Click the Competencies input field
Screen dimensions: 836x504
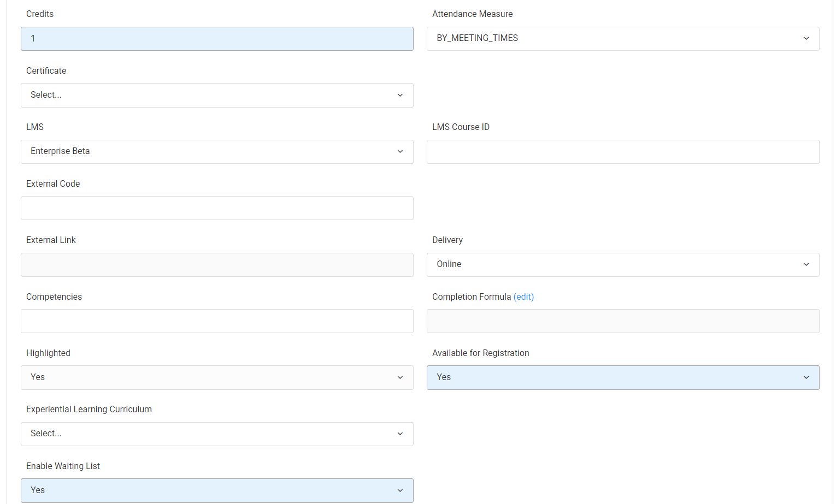click(x=217, y=321)
